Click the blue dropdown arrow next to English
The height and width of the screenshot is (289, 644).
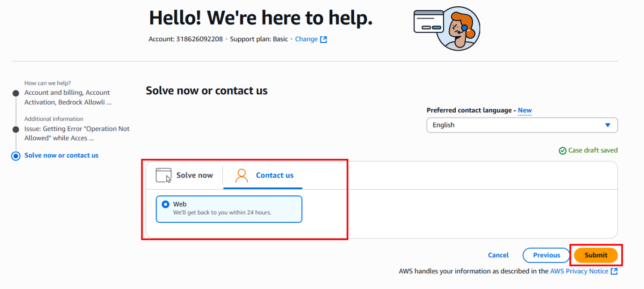point(607,125)
